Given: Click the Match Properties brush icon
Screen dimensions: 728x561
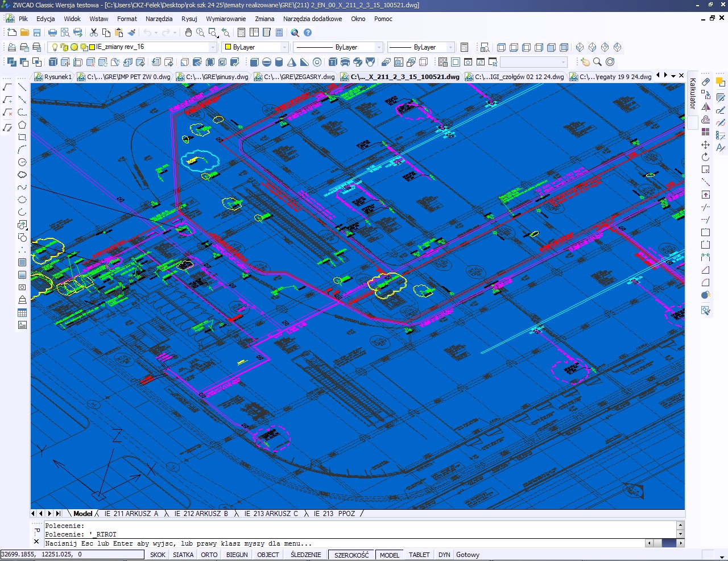Looking at the screenshot, I should point(131,32).
